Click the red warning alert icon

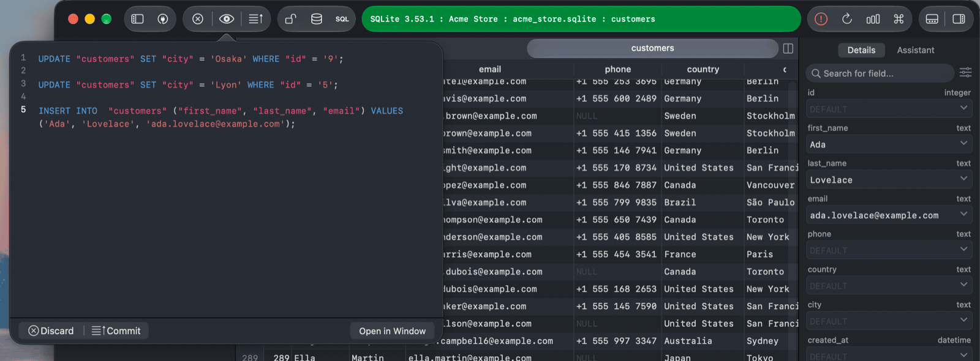(x=821, y=19)
